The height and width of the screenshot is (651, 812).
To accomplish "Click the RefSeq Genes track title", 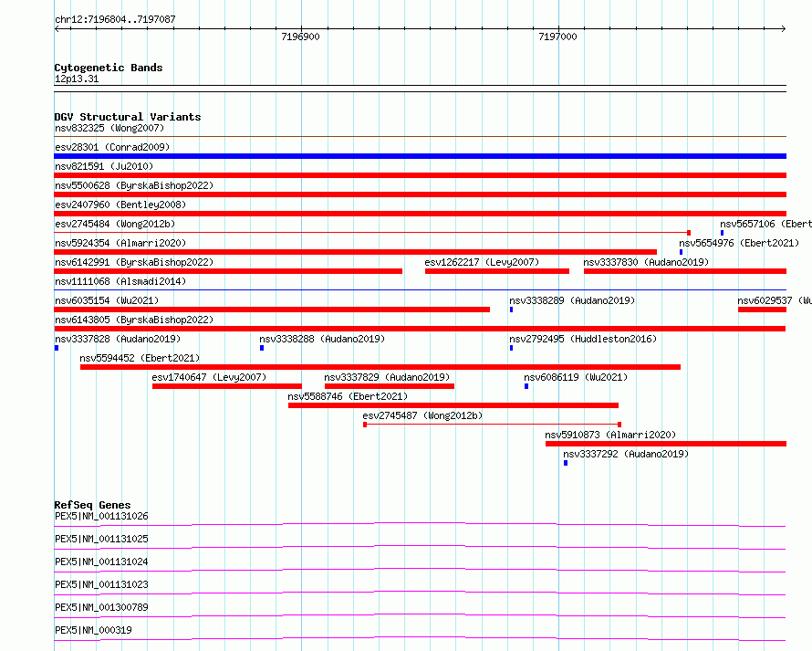I will (92, 505).
